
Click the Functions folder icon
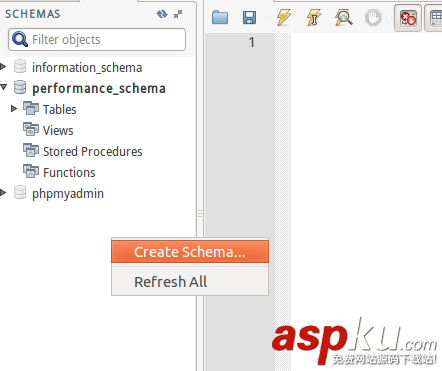[31, 171]
